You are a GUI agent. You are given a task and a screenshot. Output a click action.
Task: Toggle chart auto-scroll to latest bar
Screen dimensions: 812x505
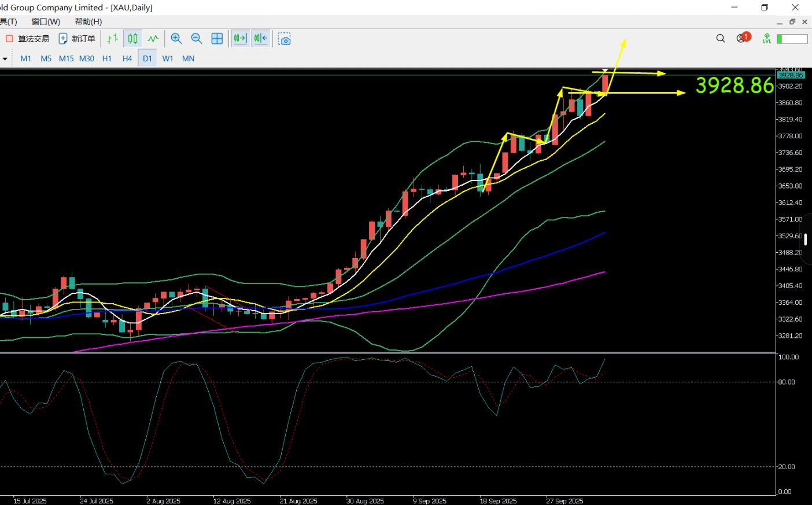click(239, 39)
